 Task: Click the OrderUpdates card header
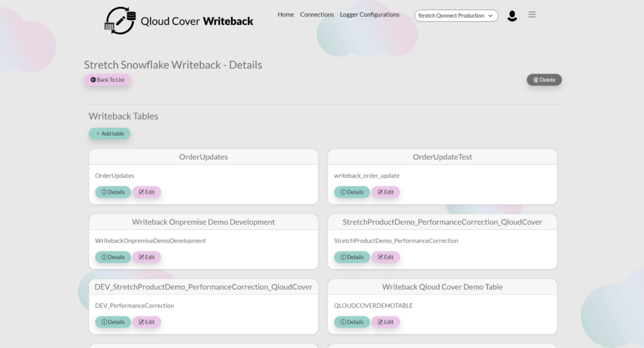pyautogui.click(x=203, y=157)
